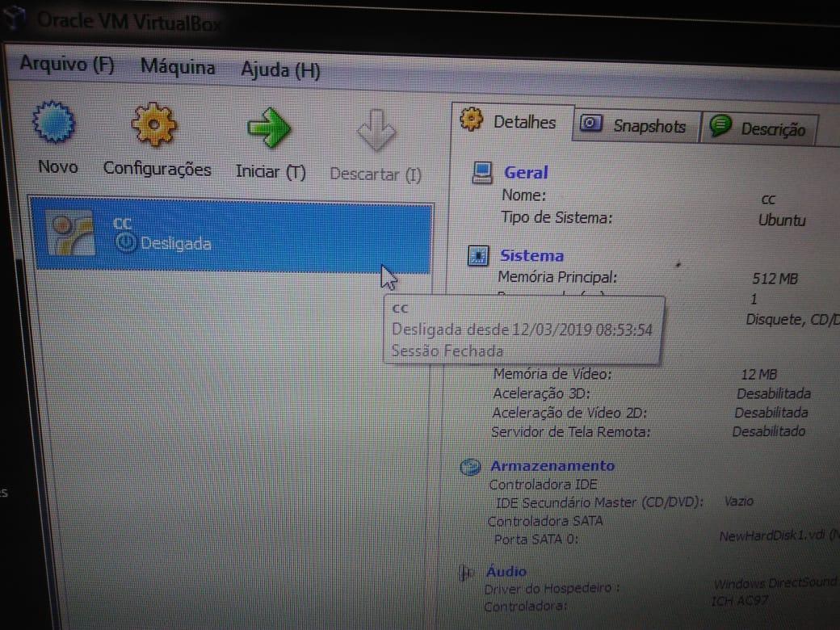This screenshot has height=630, width=840.
Task: Click the 'Desligada desde 12/03/2019' tooltip text
Action: coord(522,330)
